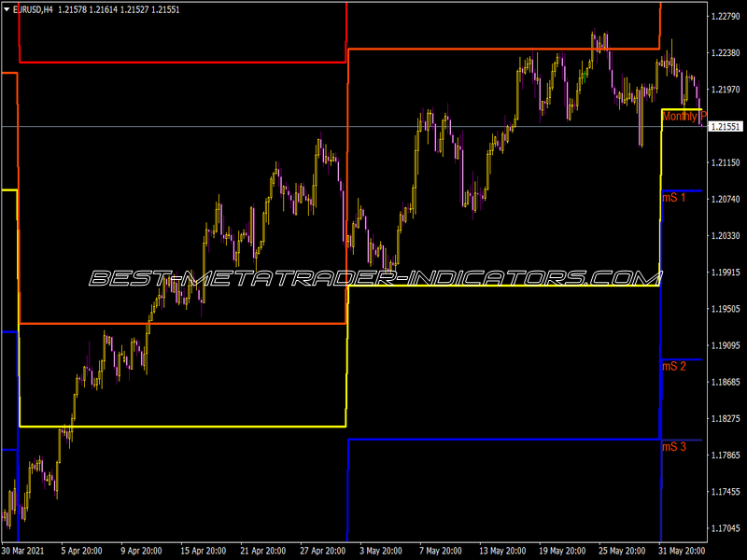Click the 27 Apr 20:00 time label
Viewport: 747px width, 560px height.
click(x=322, y=551)
